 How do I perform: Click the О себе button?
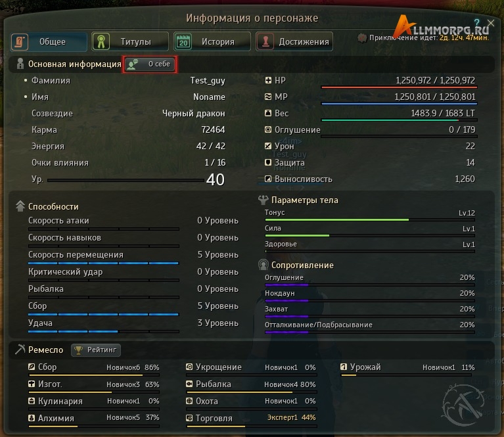tap(150, 64)
